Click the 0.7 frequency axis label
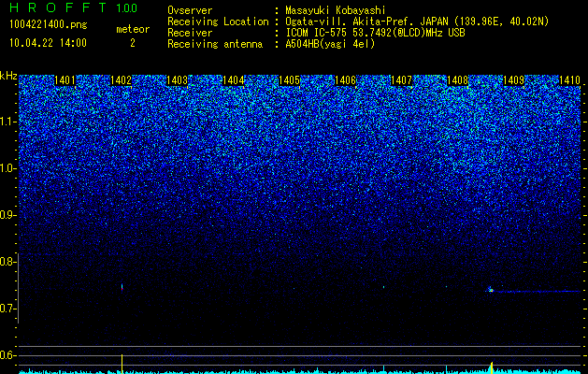Image resolution: width=588 pixels, height=374 pixels. (x=7, y=309)
